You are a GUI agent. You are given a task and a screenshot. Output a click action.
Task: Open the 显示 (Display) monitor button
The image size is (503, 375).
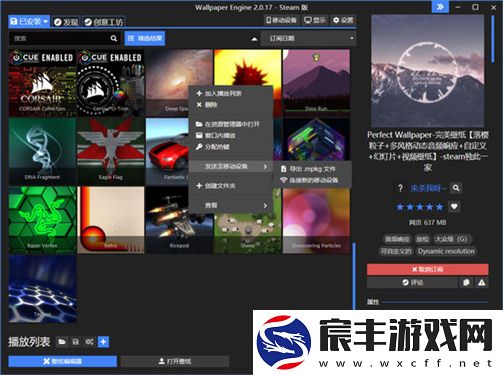tap(315, 20)
